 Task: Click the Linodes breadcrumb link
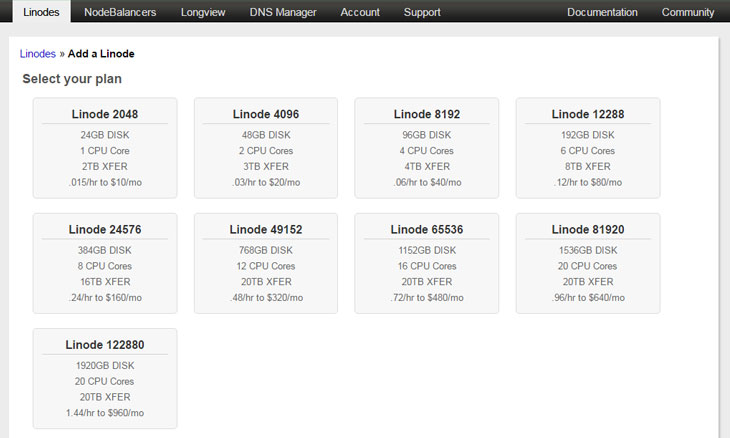point(38,54)
